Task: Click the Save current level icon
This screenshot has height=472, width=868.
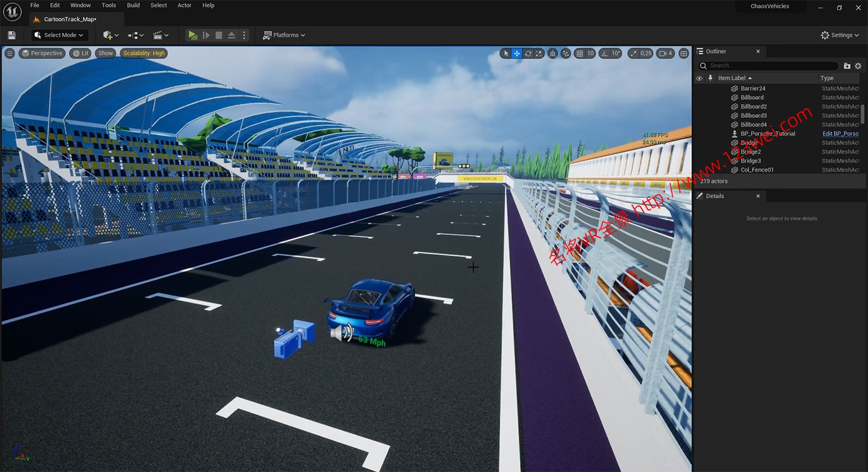Action: 11,35
